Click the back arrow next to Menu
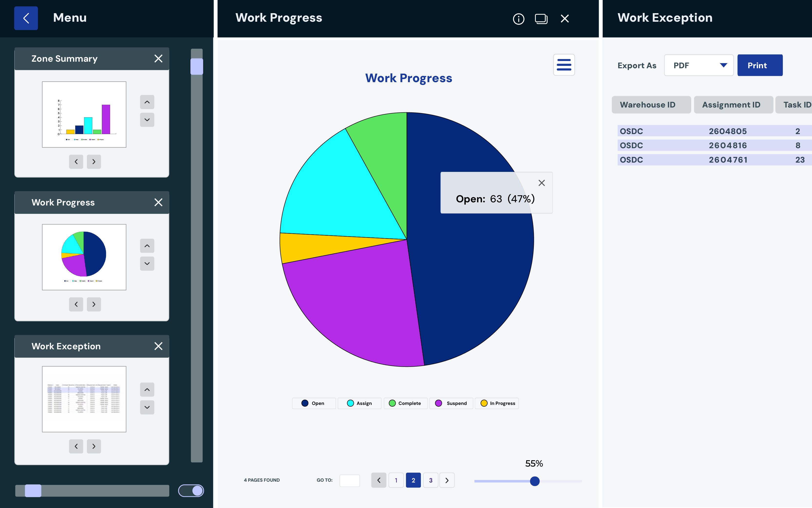Image resolution: width=812 pixels, height=508 pixels. [x=26, y=18]
